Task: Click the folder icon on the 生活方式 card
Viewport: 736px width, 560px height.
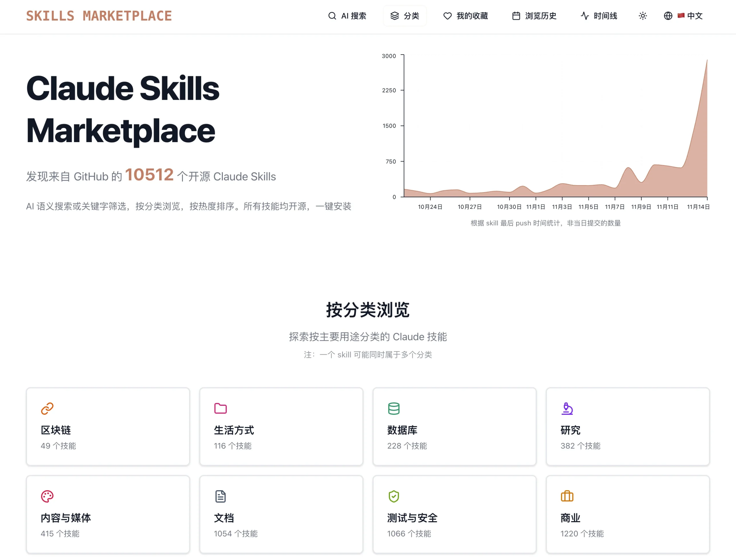Action: click(220, 409)
